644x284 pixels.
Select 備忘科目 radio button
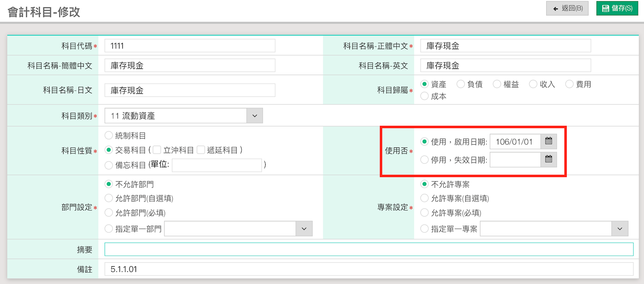[x=108, y=165]
